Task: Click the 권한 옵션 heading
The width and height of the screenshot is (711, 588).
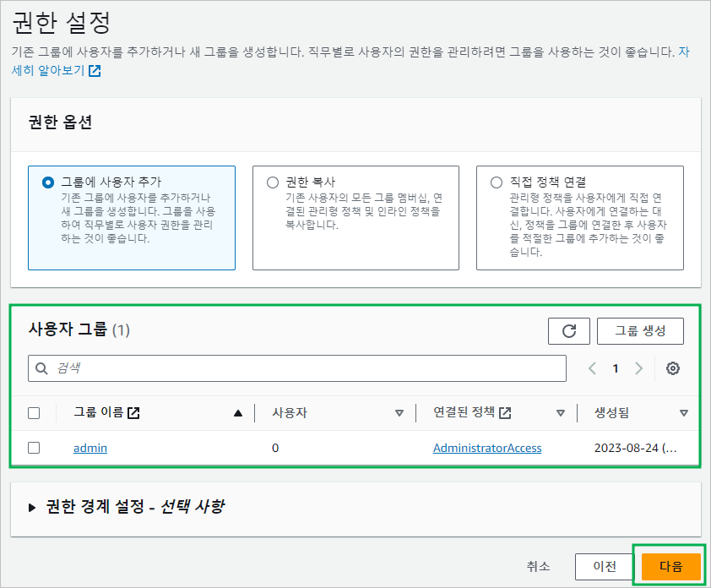Action: [x=60, y=122]
